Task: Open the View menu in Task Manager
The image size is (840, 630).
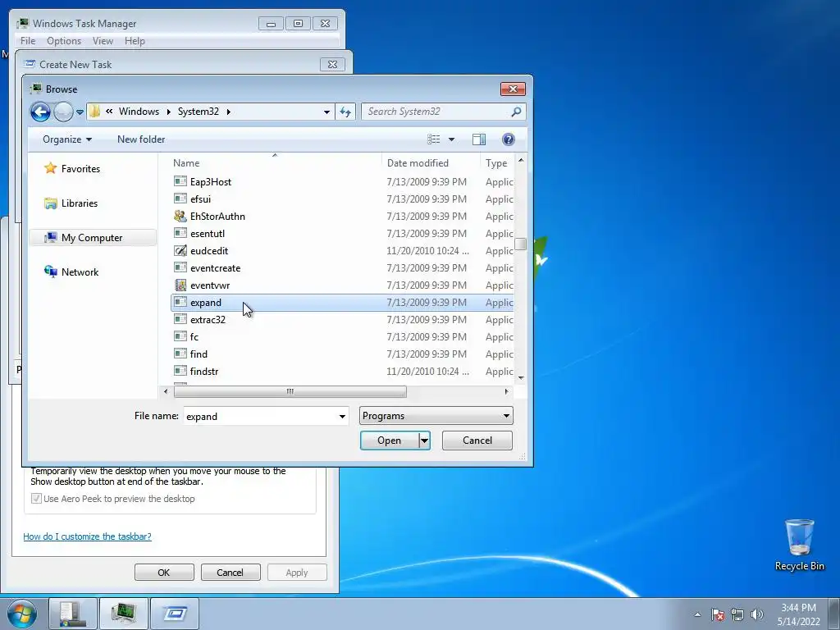Action: pos(103,41)
